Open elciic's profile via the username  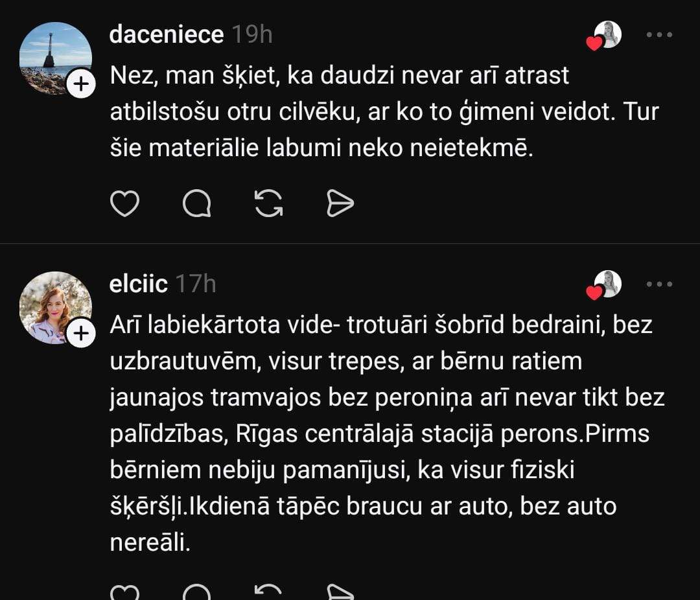(139, 284)
